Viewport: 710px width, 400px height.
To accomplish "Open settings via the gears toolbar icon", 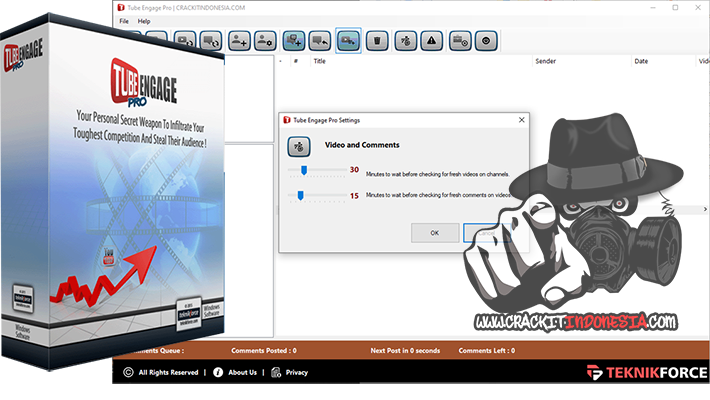I will click(x=404, y=41).
